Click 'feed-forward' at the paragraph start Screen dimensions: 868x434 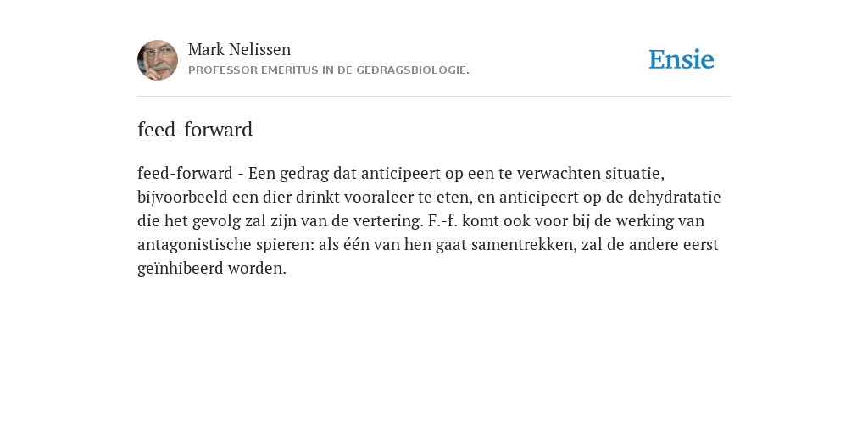[185, 173]
